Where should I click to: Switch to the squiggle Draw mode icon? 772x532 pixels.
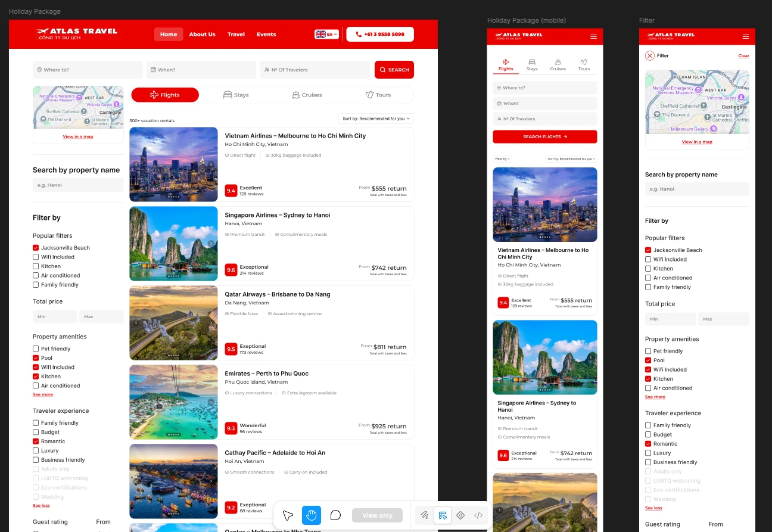point(425,515)
